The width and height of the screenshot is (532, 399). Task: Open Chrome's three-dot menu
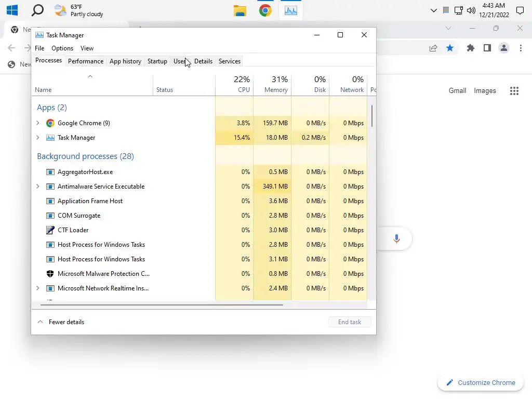click(521, 48)
